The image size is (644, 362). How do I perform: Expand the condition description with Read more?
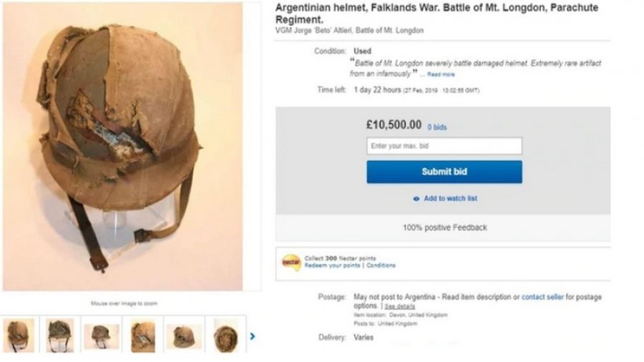(441, 74)
